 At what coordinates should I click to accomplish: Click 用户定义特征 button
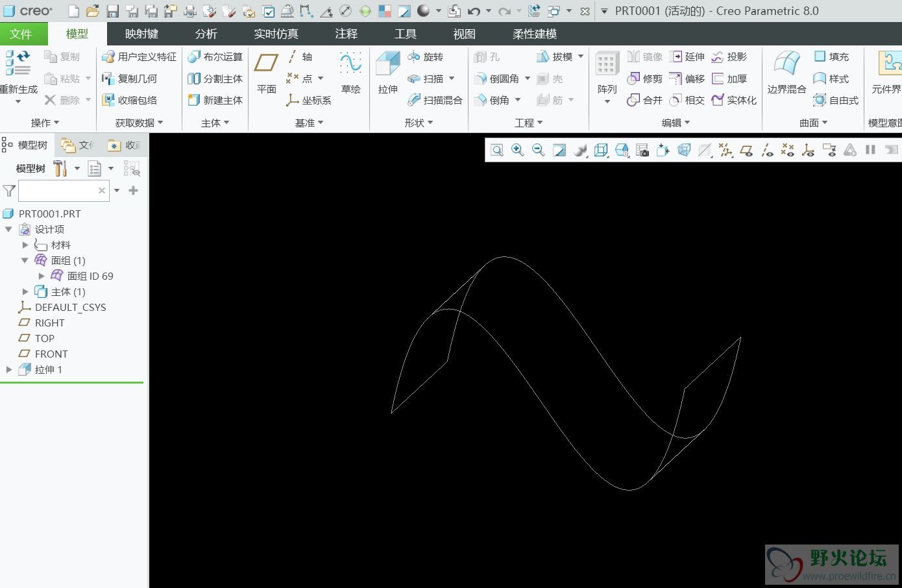[140, 57]
